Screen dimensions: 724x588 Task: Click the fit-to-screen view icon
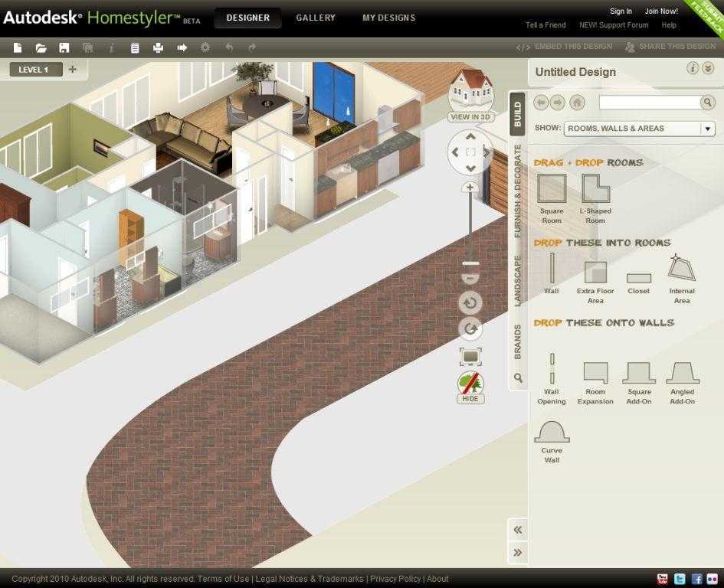coord(470,357)
